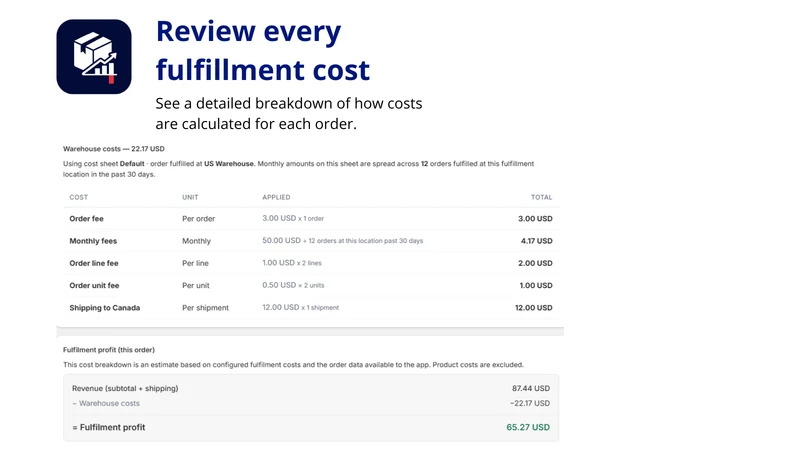The height and width of the screenshot is (450, 800).
Task: Click the 'Per line' unit cell
Action: click(x=195, y=263)
